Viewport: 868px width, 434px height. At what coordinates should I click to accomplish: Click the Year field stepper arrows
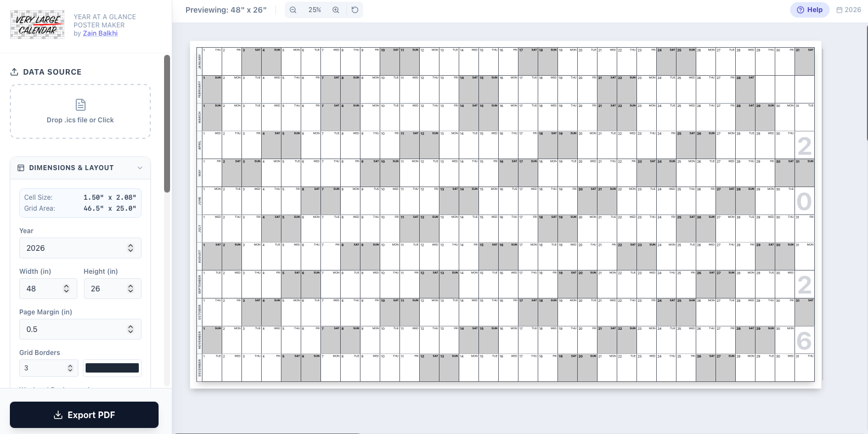[x=131, y=248]
